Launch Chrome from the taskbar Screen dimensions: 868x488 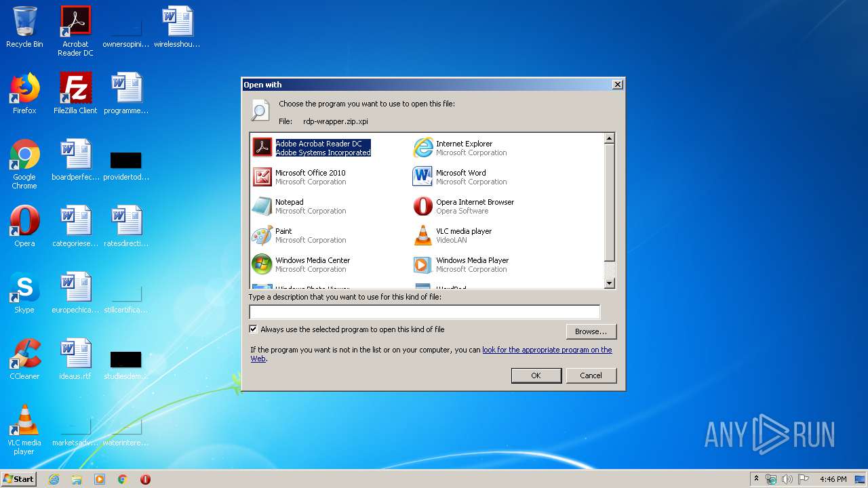tap(123, 479)
